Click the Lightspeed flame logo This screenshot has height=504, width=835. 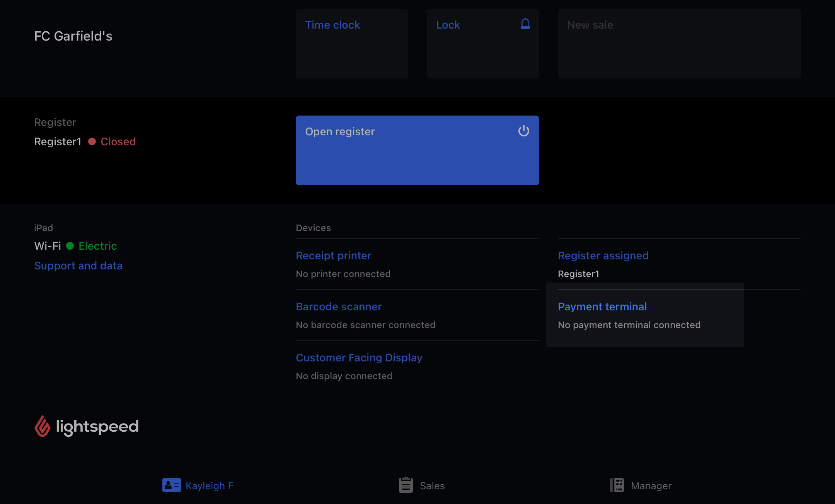(43, 426)
